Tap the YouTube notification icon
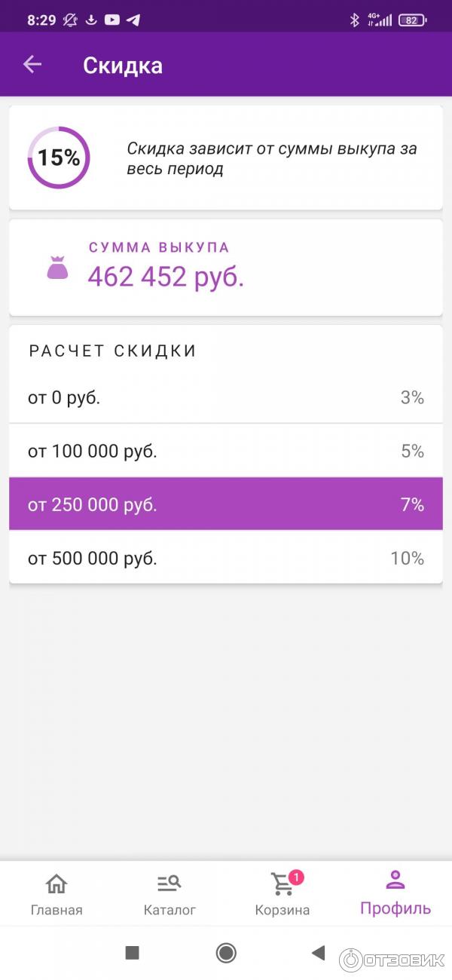Screen dimensions: 452x980 point(112,20)
